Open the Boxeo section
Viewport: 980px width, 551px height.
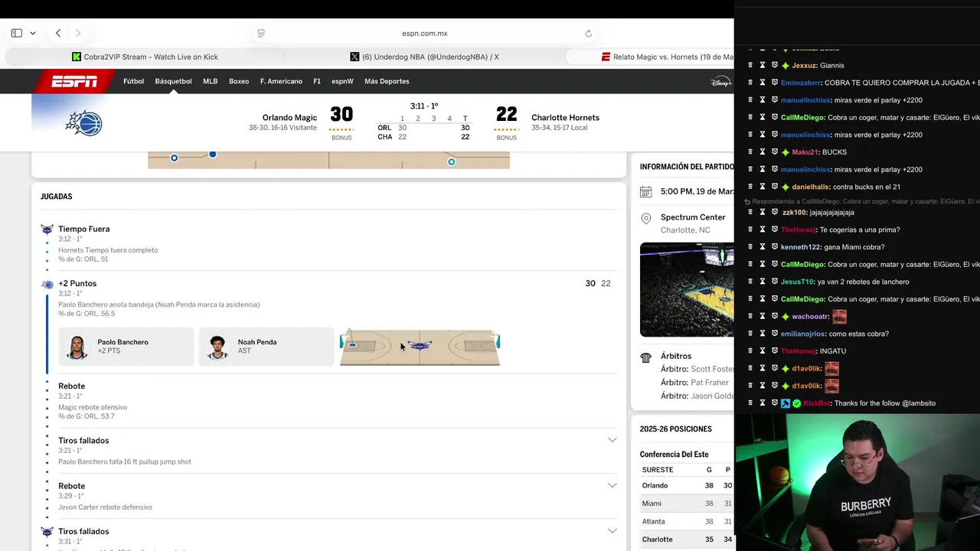click(239, 81)
